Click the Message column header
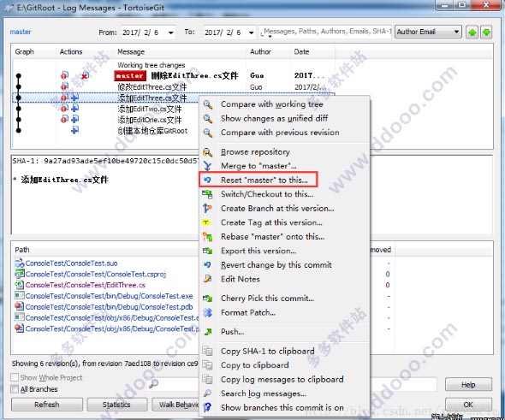Viewport: 505px width, 420px height. point(131,52)
